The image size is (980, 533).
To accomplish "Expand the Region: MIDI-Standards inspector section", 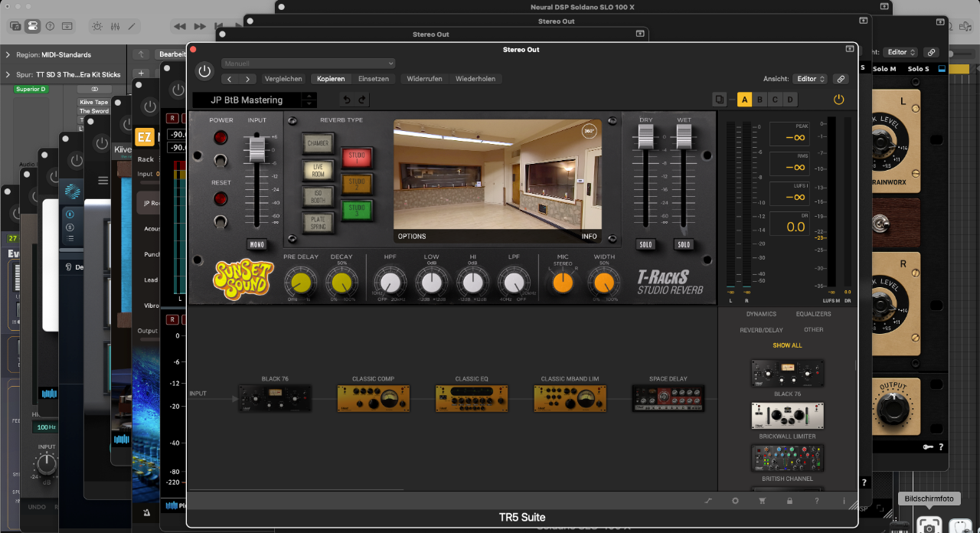I will pyautogui.click(x=8, y=55).
